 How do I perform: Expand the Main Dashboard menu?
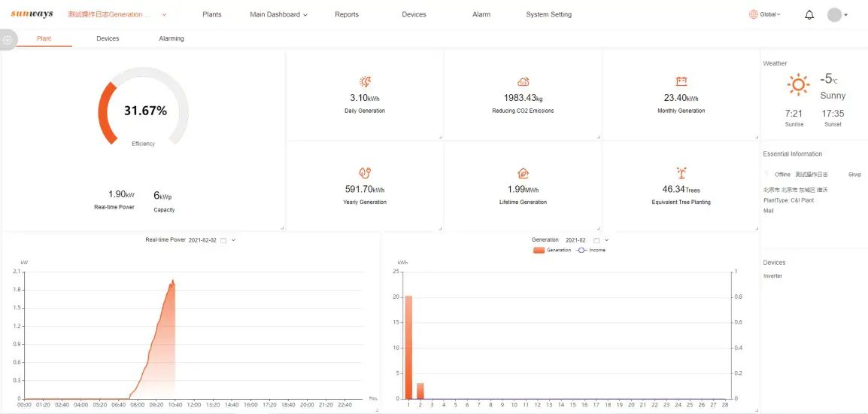278,15
